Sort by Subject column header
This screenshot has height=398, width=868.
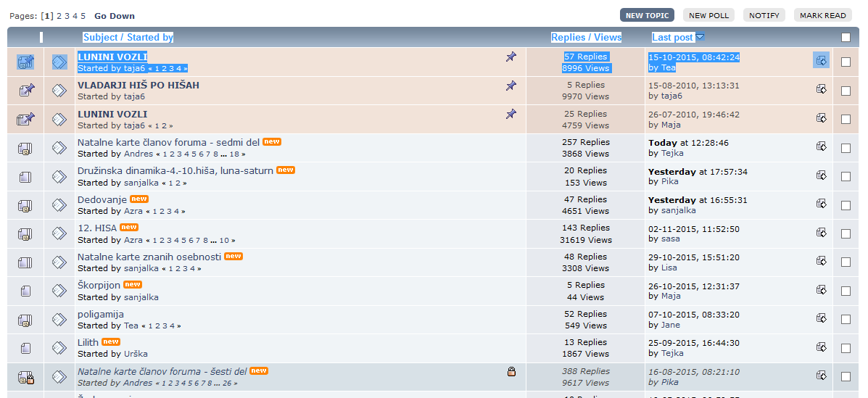pyautogui.click(x=101, y=38)
